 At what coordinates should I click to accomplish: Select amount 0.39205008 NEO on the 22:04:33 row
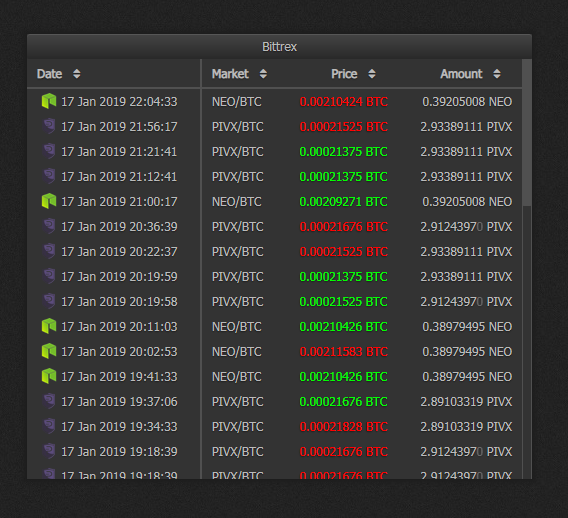467,102
